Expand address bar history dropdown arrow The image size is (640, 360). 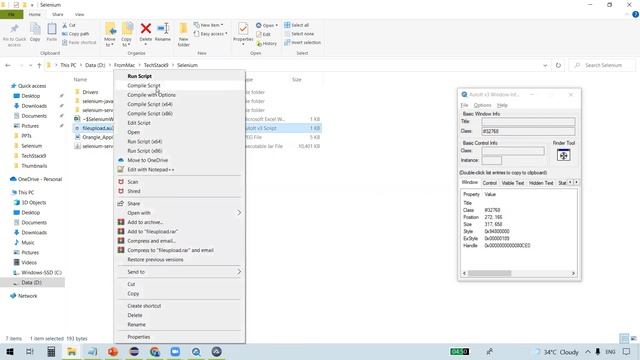545,65
